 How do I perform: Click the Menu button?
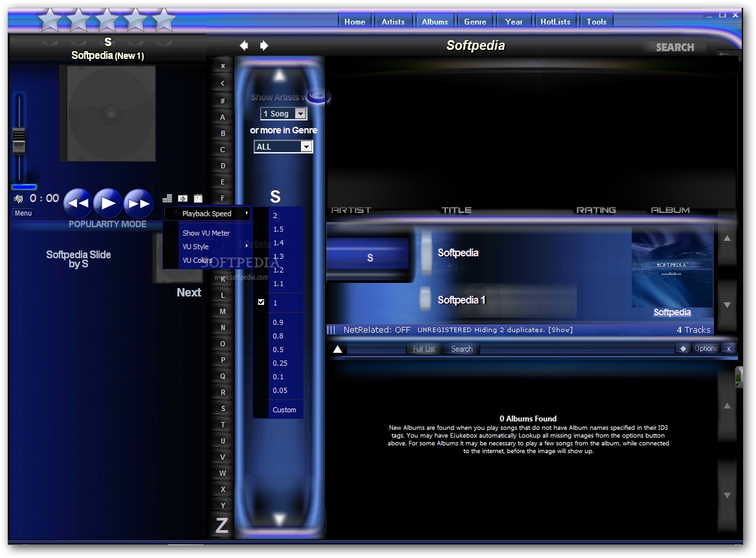coord(23,213)
